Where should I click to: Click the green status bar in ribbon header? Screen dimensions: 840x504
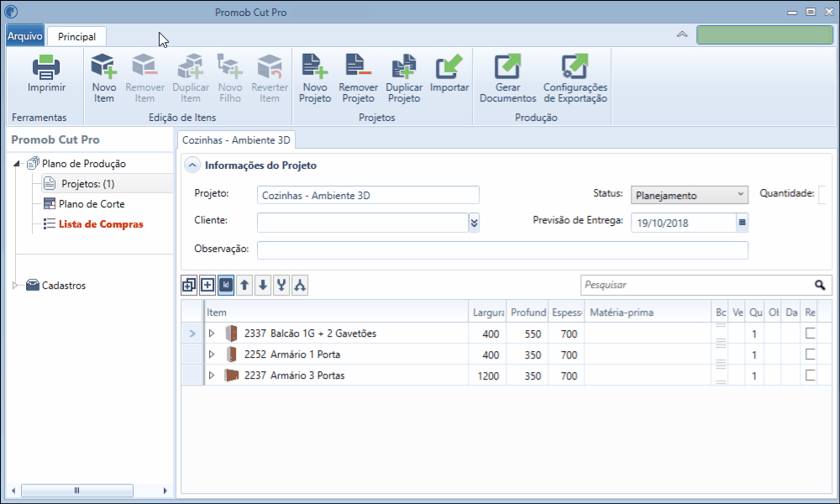(x=764, y=34)
